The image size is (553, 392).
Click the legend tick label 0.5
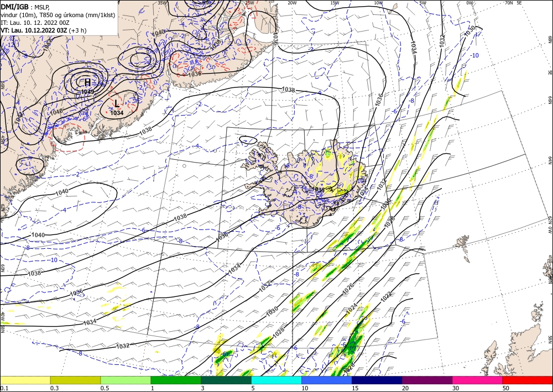coord(105,388)
